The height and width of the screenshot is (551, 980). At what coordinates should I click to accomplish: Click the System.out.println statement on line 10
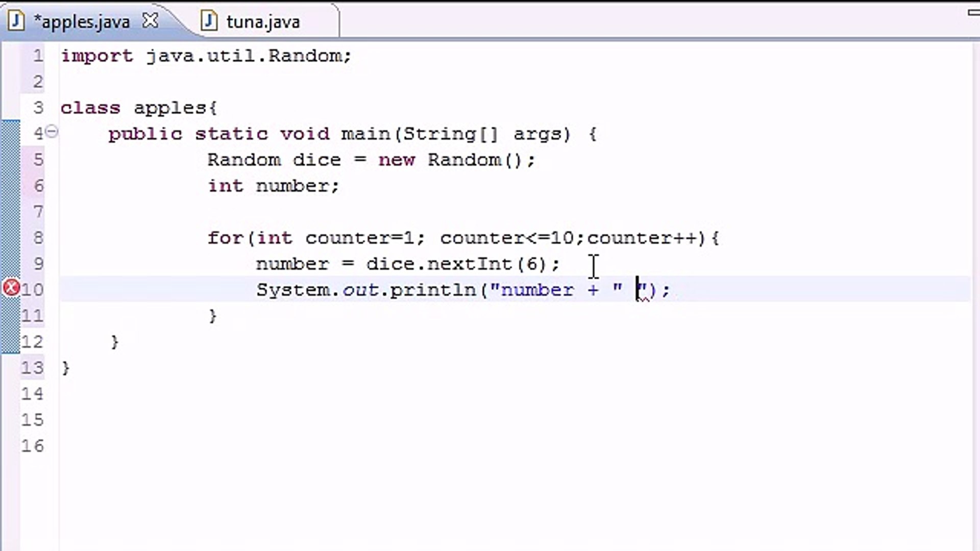(x=462, y=290)
